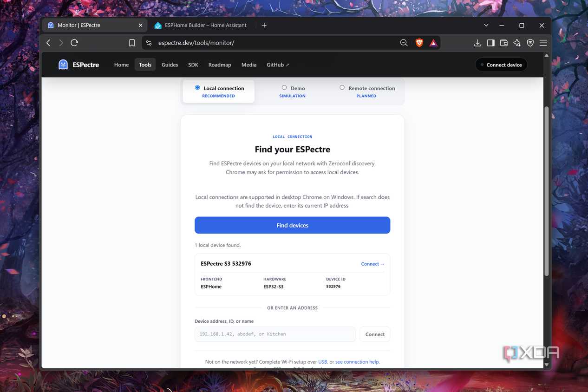Reload the page with the refresh icon
This screenshot has height=392, width=588.
pyautogui.click(x=74, y=43)
